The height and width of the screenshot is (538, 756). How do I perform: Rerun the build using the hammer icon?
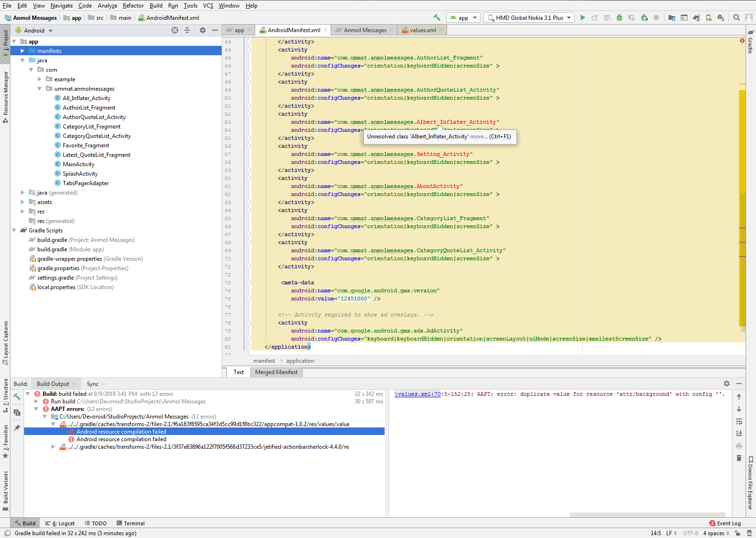[x=17, y=397]
